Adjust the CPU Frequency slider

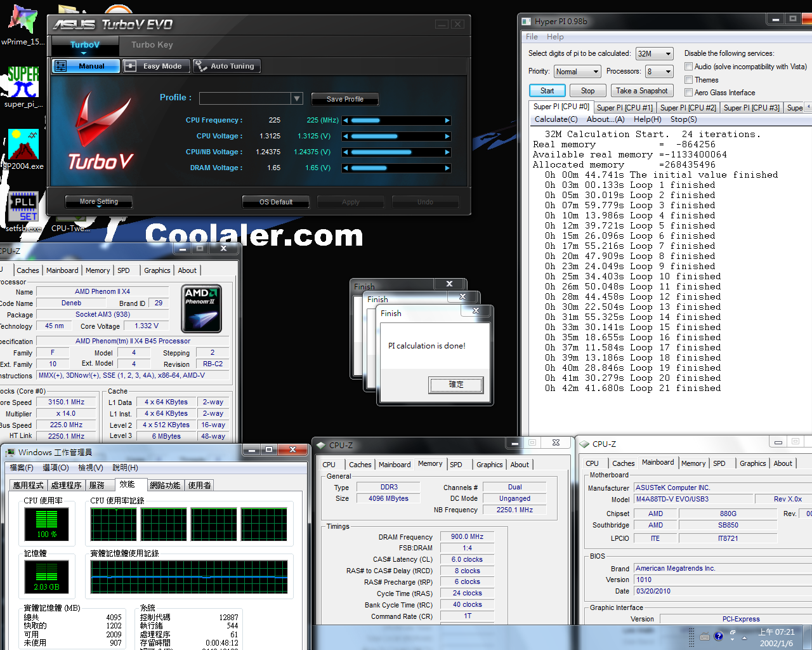396,120
